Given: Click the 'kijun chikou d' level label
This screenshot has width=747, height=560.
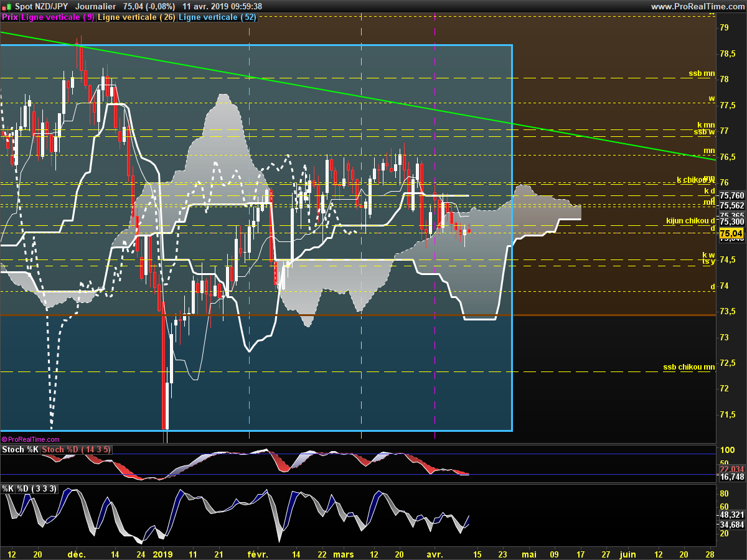Looking at the screenshot, I should click(x=690, y=221).
